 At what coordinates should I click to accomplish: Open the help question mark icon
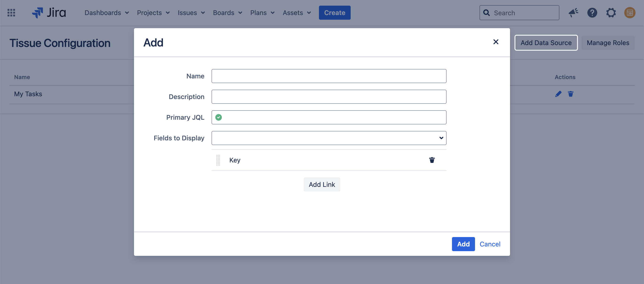(592, 13)
